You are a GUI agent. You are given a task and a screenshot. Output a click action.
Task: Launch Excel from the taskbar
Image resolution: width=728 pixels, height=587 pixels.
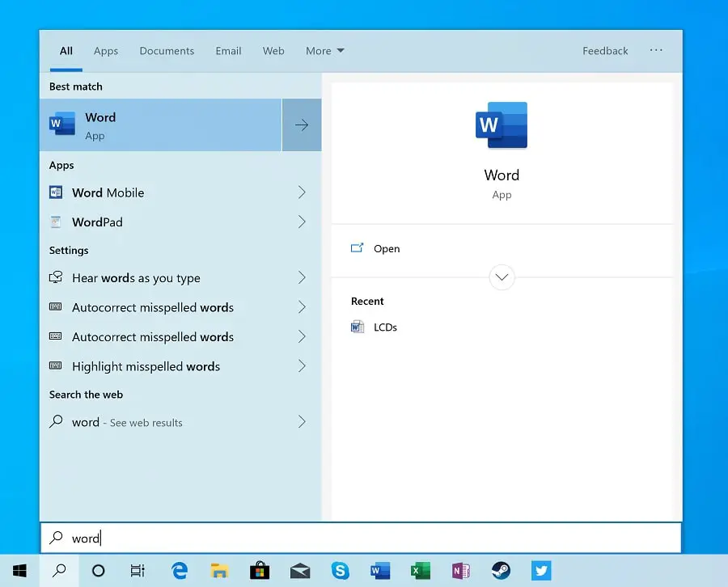[421, 571]
